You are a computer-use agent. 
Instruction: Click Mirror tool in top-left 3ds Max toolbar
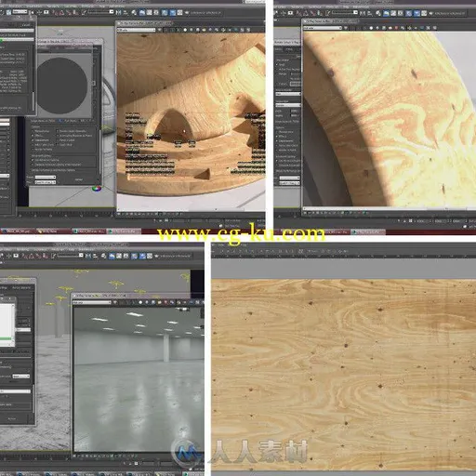118,12
